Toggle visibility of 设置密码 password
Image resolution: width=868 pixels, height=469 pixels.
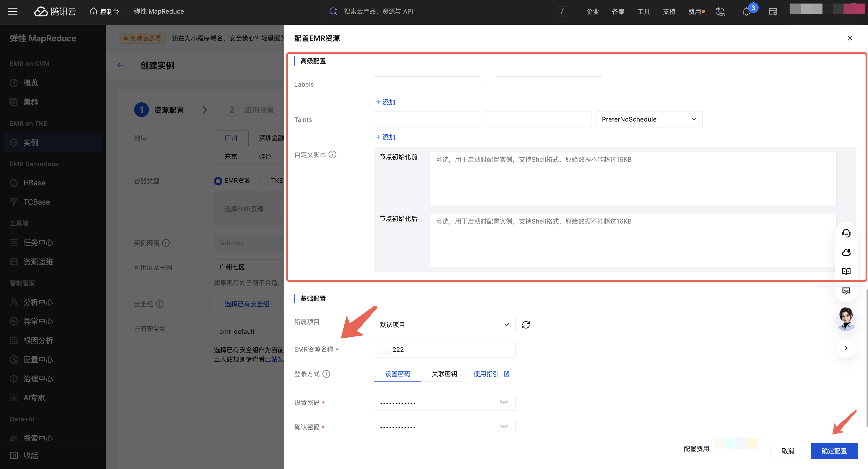tap(504, 402)
